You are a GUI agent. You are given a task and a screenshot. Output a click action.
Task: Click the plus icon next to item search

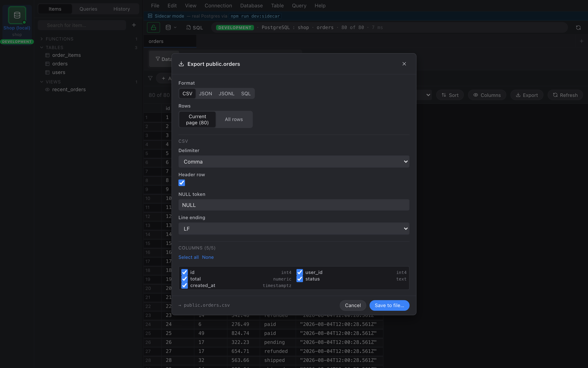click(134, 25)
